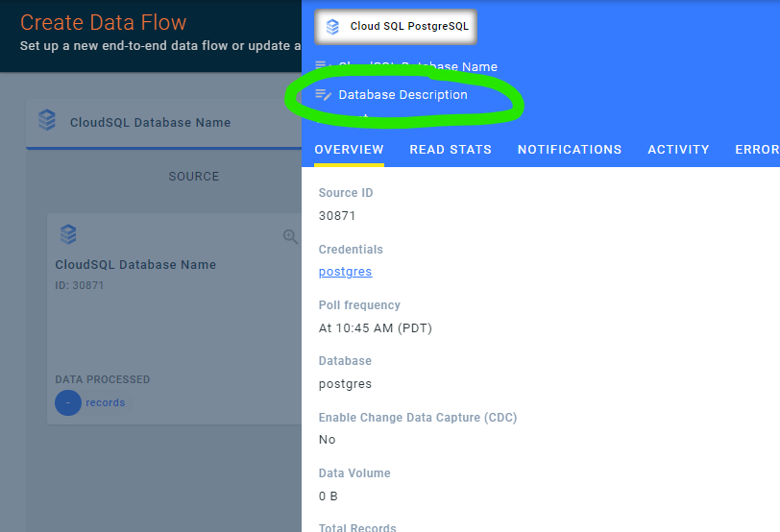This screenshot has height=532, width=780.
Task: Open the postgres credentials link
Action: click(x=345, y=272)
